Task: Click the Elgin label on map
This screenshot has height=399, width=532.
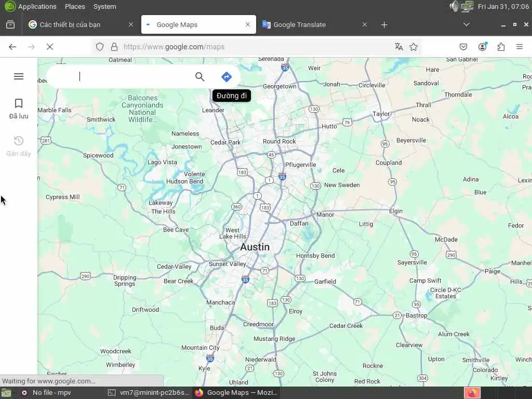Action: (x=395, y=211)
